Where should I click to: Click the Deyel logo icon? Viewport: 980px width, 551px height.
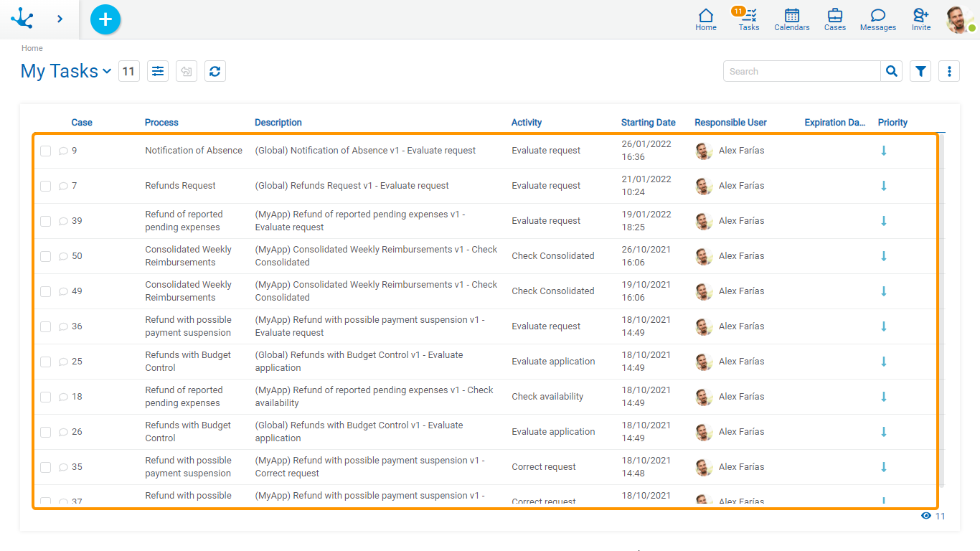coord(22,19)
